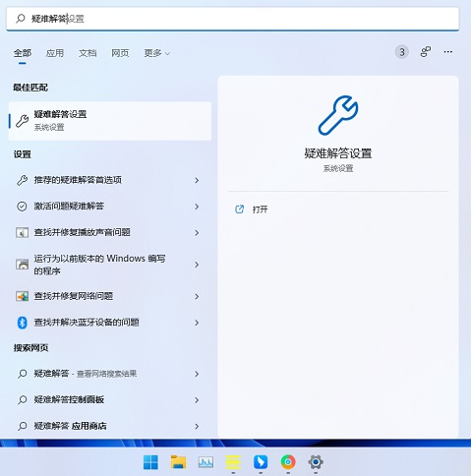Switch to the 文档 tab

88,53
